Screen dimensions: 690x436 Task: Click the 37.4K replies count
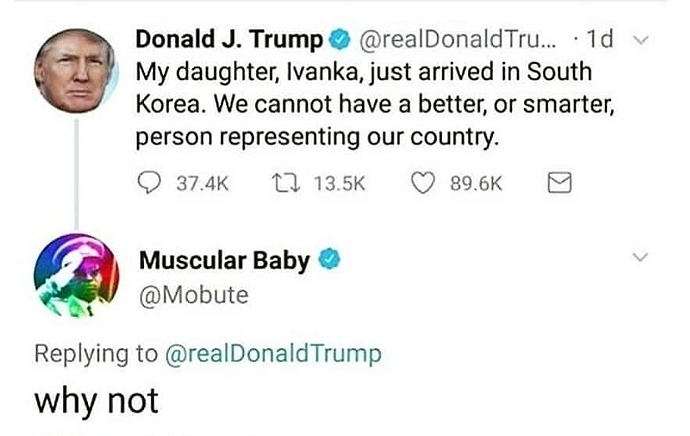(x=202, y=183)
